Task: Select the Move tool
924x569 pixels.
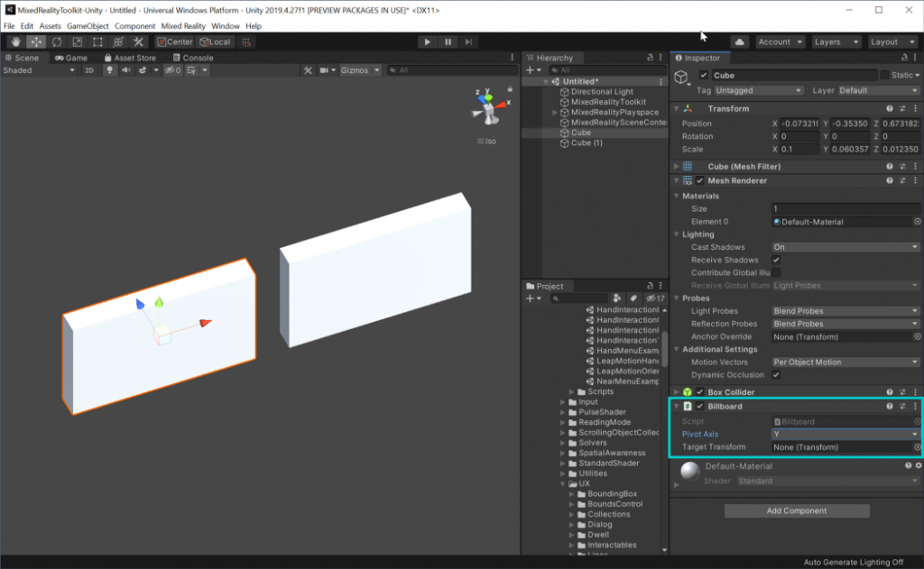Action: click(36, 41)
